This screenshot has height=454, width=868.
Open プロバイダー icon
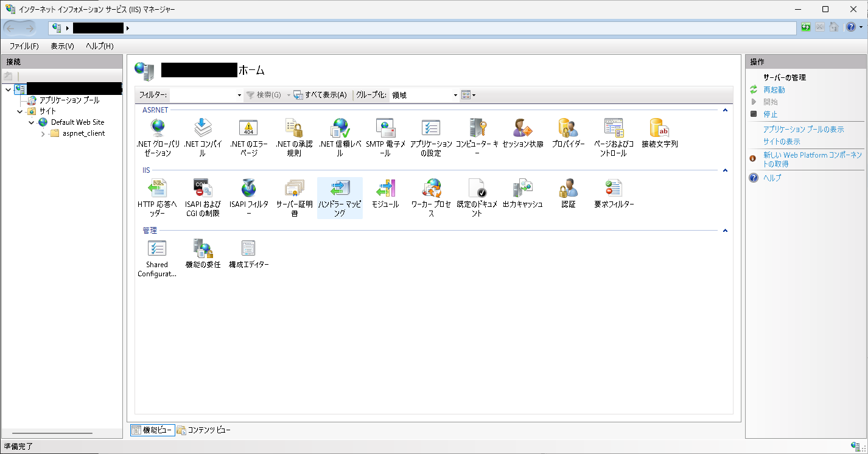pos(568,133)
